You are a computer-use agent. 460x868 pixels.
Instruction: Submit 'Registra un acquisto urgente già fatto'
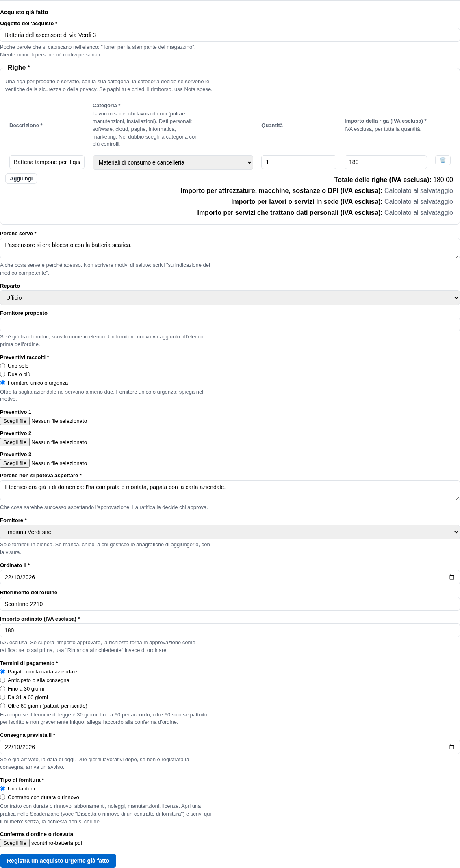58,861
